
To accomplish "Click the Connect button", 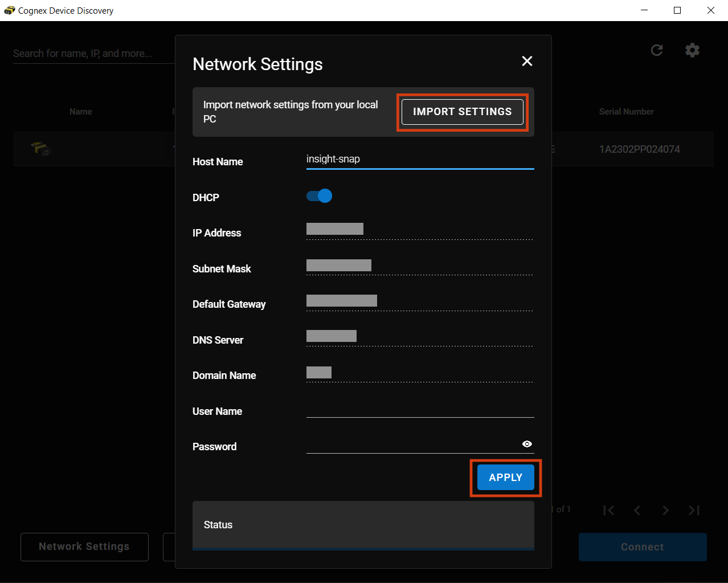I will 642,547.
